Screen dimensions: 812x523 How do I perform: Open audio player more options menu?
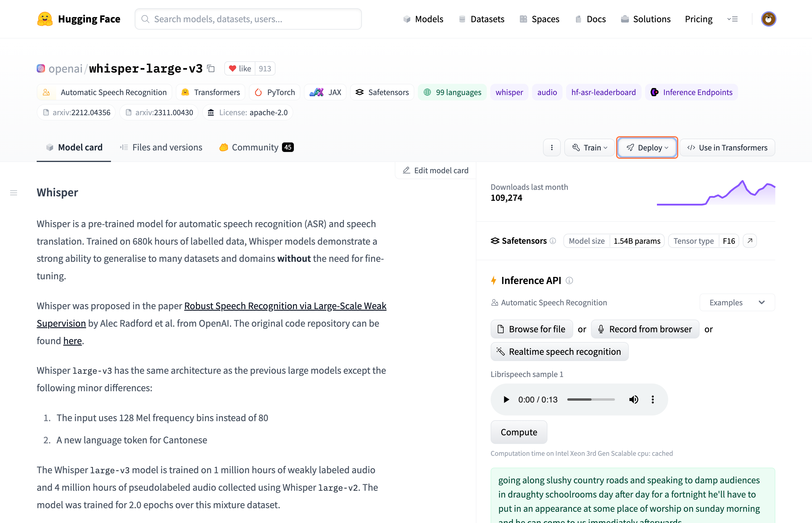pos(652,400)
